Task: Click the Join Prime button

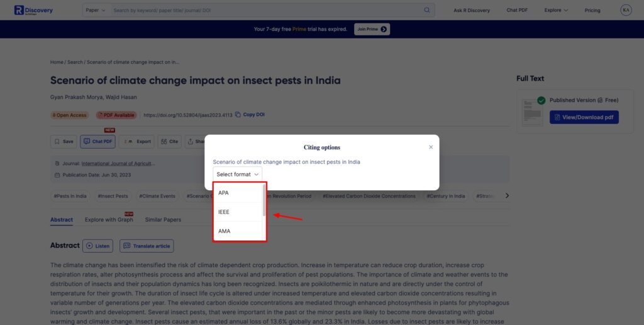Action: (x=372, y=29)
